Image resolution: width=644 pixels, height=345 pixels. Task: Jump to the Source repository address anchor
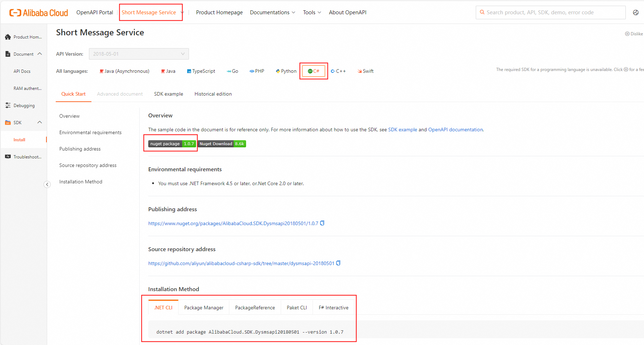[88, 165]
